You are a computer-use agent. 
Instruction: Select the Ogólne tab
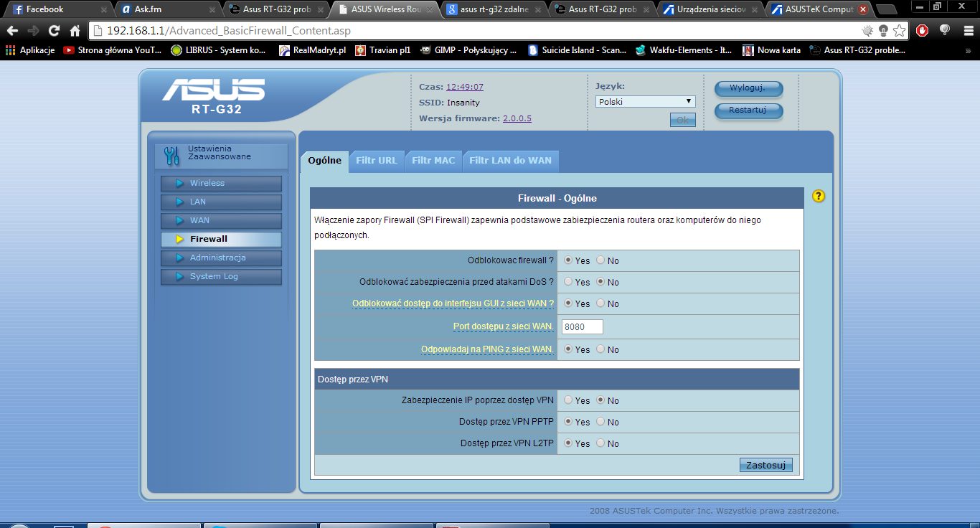point(324,161)
